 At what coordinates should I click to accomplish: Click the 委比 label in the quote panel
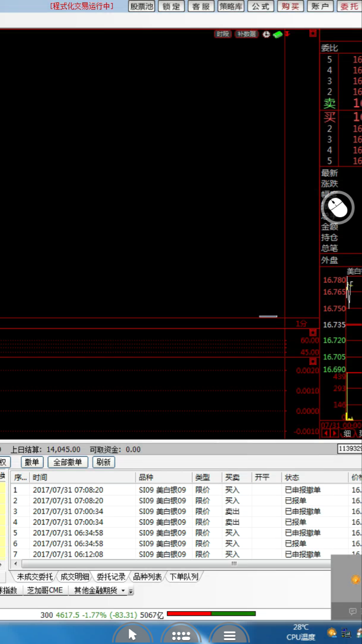(x=330, y=48)
